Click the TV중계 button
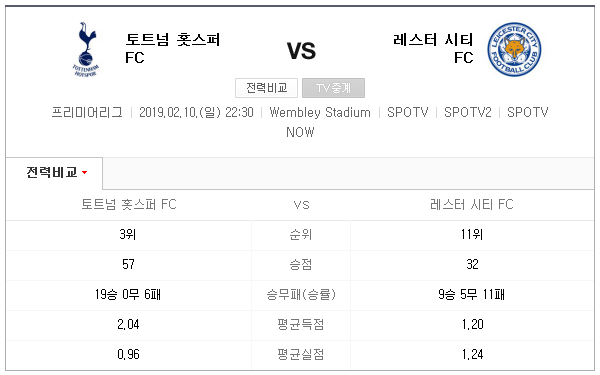Viewport: 600px width, 375px height. (x=333, y=88)
